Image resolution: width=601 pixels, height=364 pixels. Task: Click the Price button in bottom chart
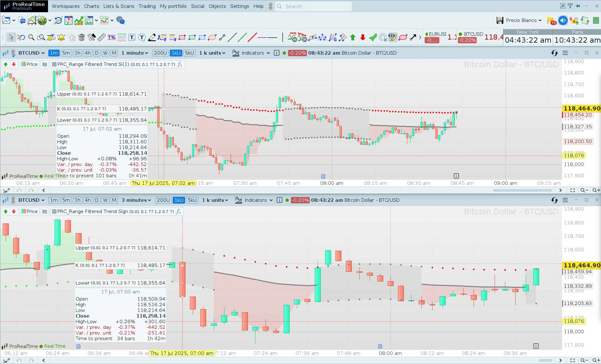point(29,211)
